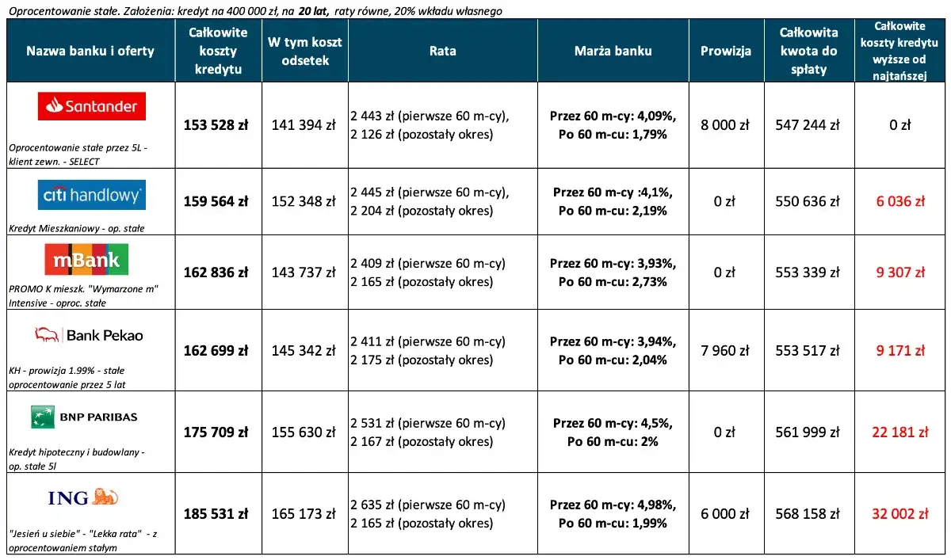Select the "Nazwa banku i oferty" column header

point(90,51)
